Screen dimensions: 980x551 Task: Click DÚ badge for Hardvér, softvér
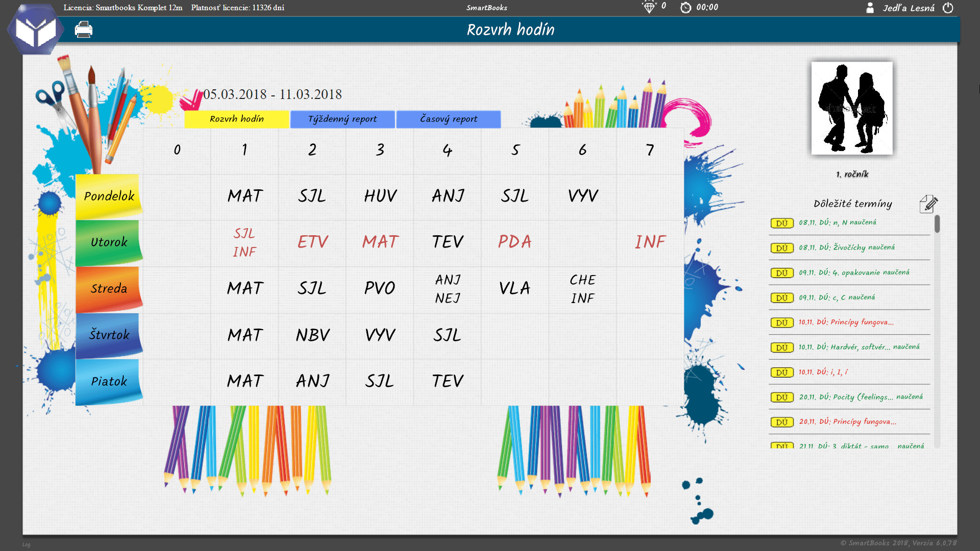pyautogui.click(x=781, y=347)
